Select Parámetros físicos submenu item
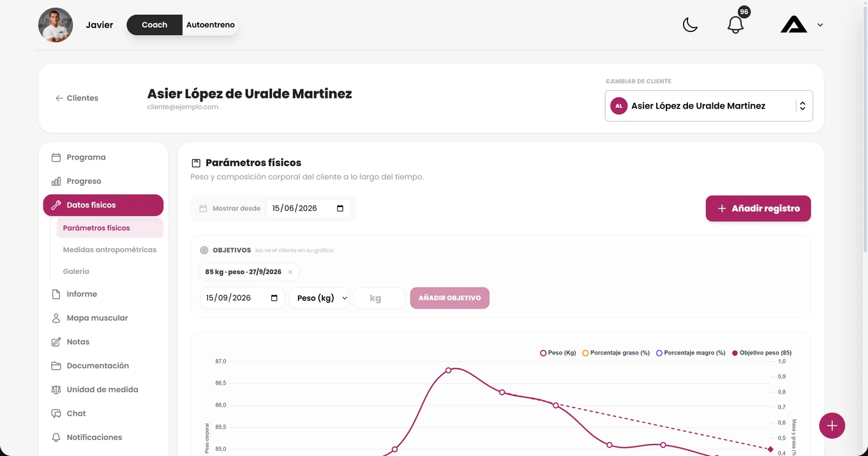Viewport: 868px width, 456px height. [110, 228]
